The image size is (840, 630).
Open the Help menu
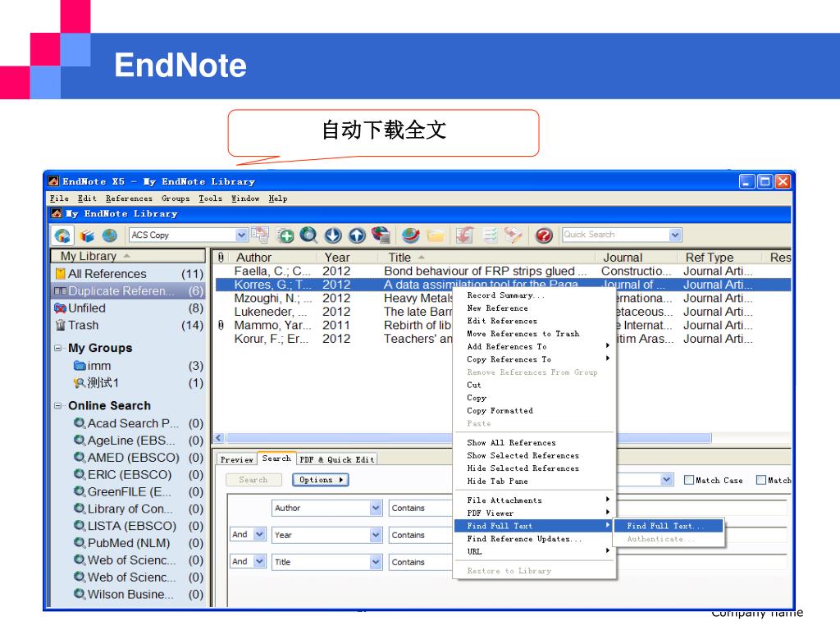(x=278, y=199)
